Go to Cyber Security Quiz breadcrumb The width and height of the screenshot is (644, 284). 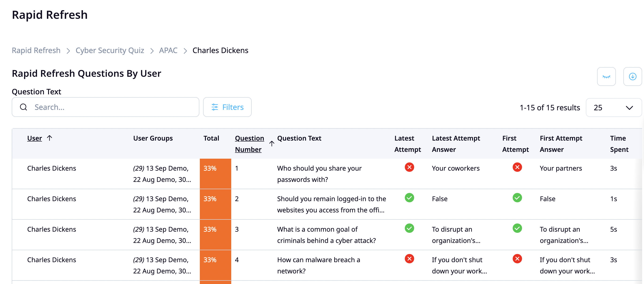(x=110, y=50)
